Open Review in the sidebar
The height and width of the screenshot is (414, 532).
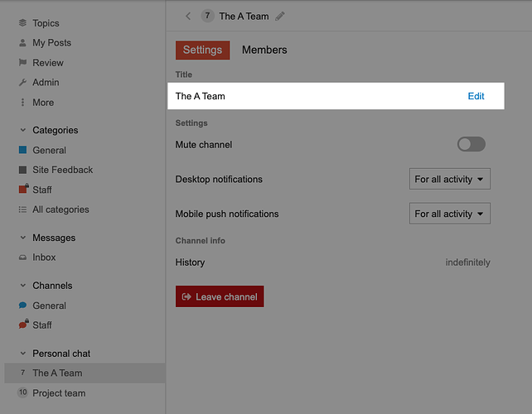pyautogui.click(x=48, y=63)
